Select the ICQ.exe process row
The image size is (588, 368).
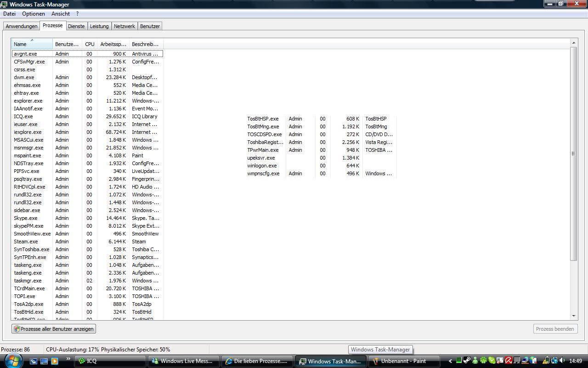pyautogui.click(x=87, y=116)
